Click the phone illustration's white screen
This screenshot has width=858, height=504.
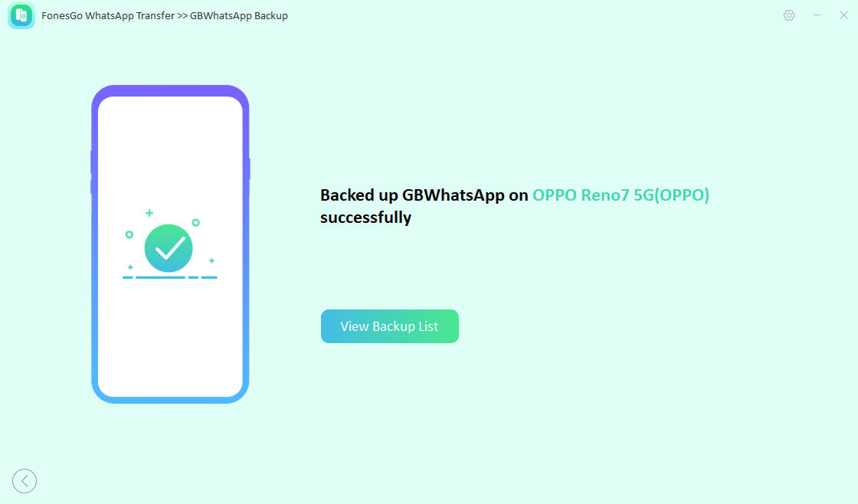(x=170, y=345)
